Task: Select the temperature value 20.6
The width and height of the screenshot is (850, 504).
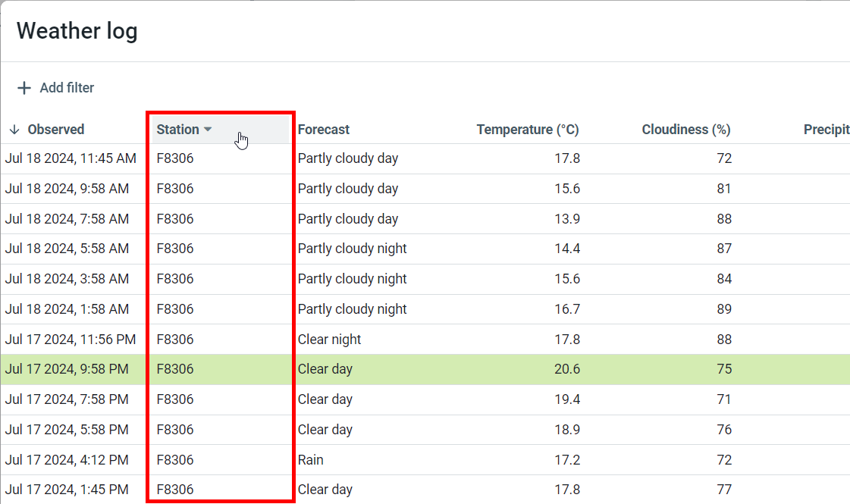Action: tap(567, 369)
